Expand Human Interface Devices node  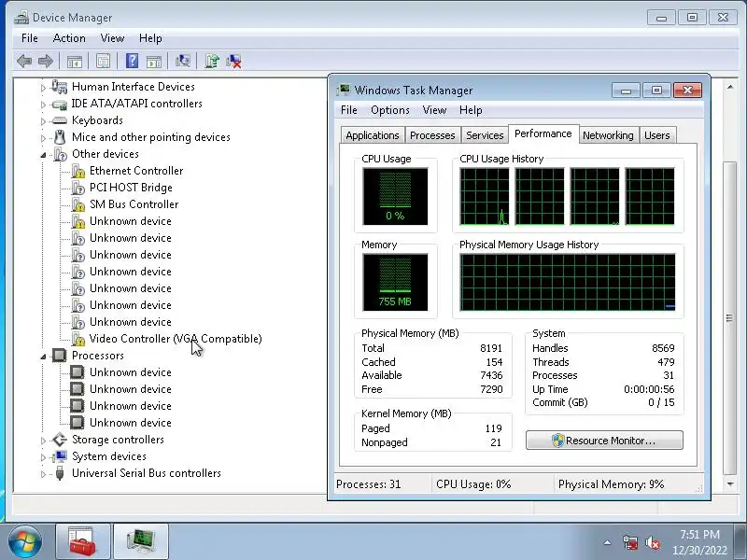(43, 88)
